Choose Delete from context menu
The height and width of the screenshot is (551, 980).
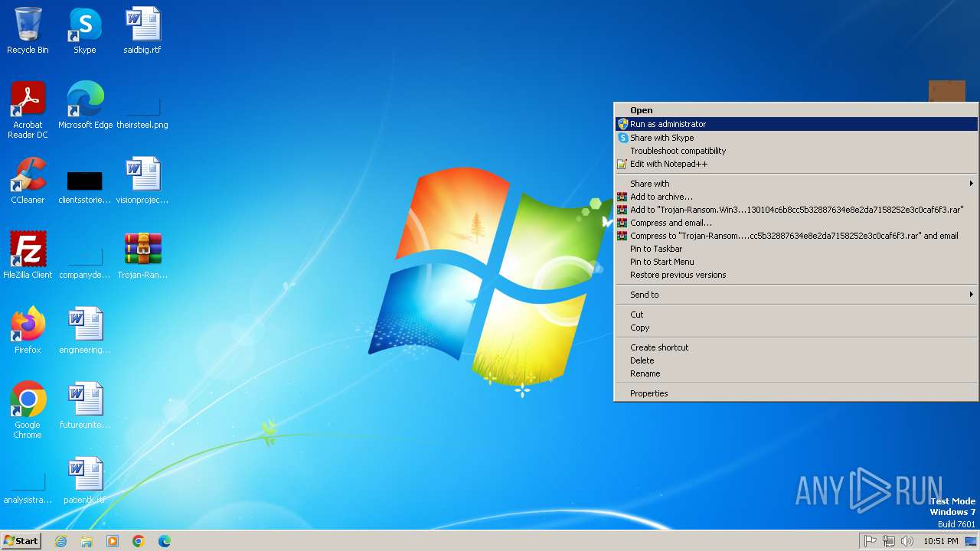click(796, 360)
